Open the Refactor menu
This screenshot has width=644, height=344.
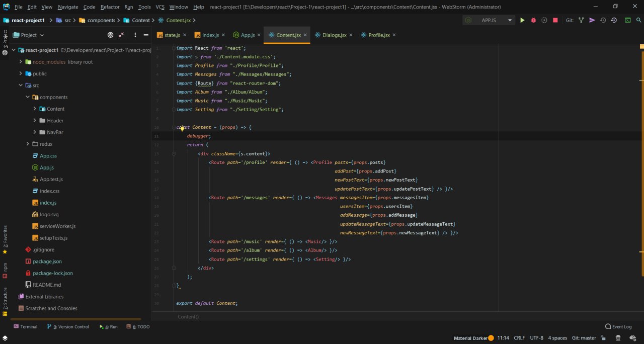110,7
